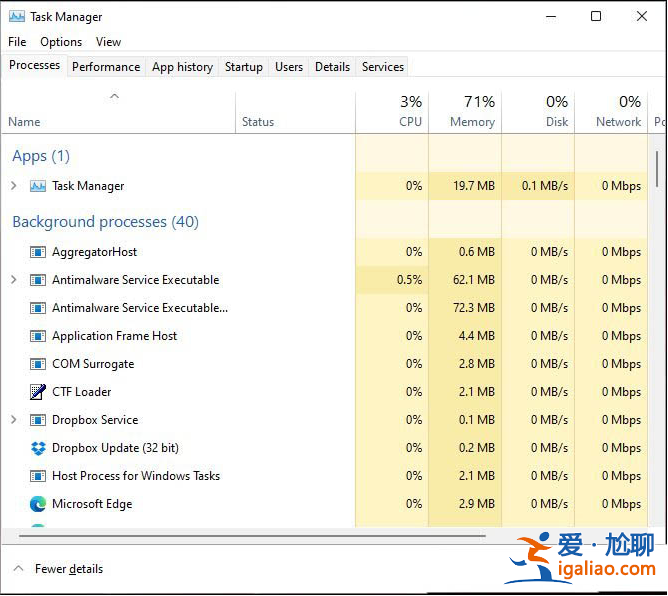
Task: Click the horizontal scrollbar thumb
Action: pyautogui.click(x=252, y=536)
